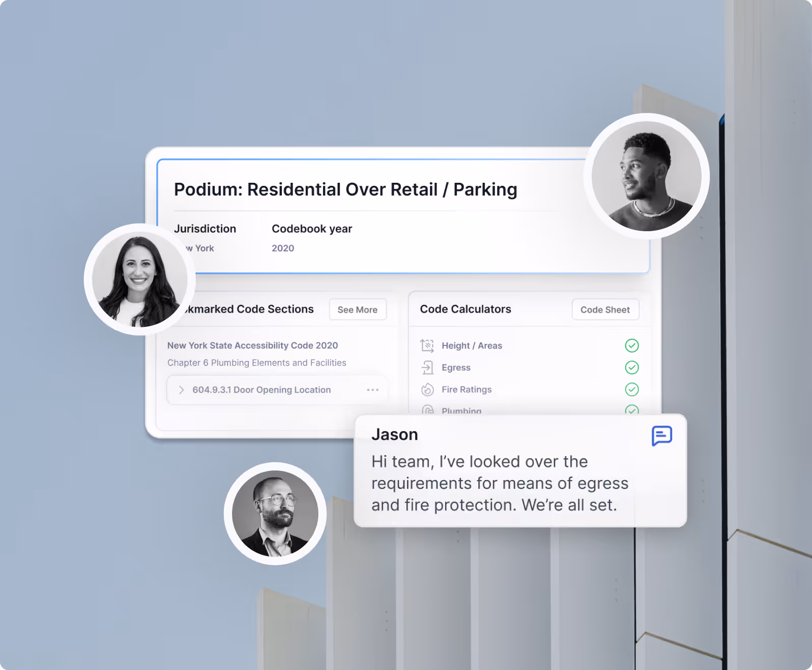The height and width of the screenshot is (670, 812).
Task: Click the Height / Areas calculator icon
Action: click(427, 346)
